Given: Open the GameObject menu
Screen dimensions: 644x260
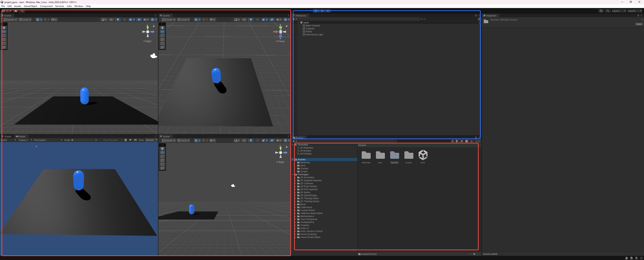Looking at the screenshot, I should click(x=30, y=6).
